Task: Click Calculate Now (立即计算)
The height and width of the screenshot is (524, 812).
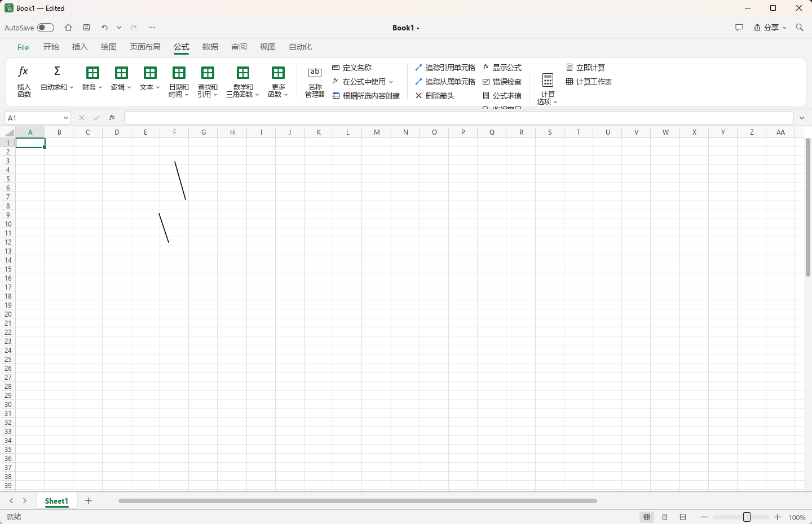Action: tap(585, 68)
